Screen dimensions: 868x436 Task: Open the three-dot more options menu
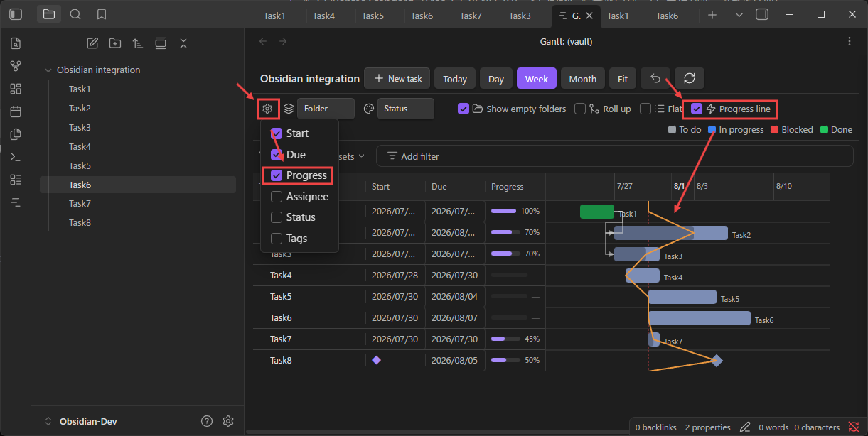(x=849, y=41)
